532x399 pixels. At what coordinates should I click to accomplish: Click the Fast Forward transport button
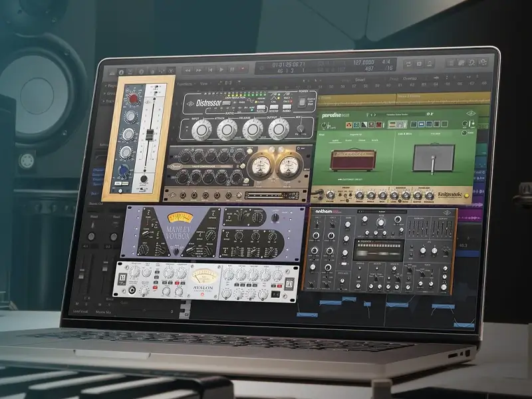pos(199,70)
